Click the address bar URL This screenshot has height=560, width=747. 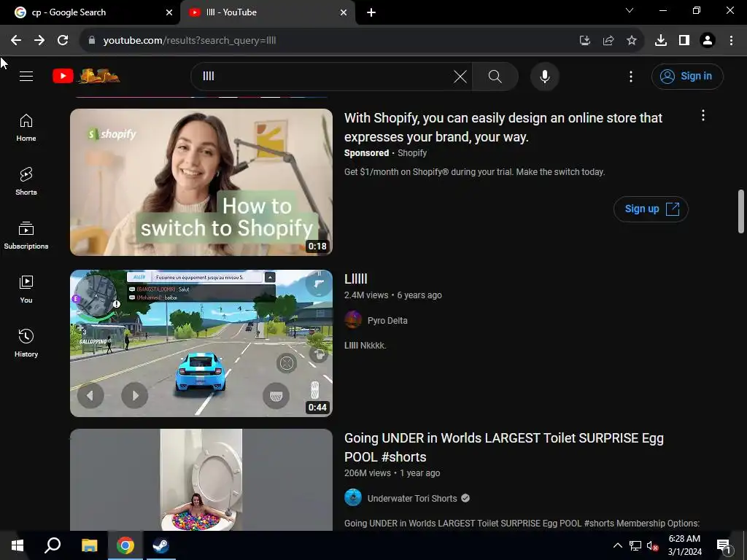pyautogui.click(x=190, y=41)
